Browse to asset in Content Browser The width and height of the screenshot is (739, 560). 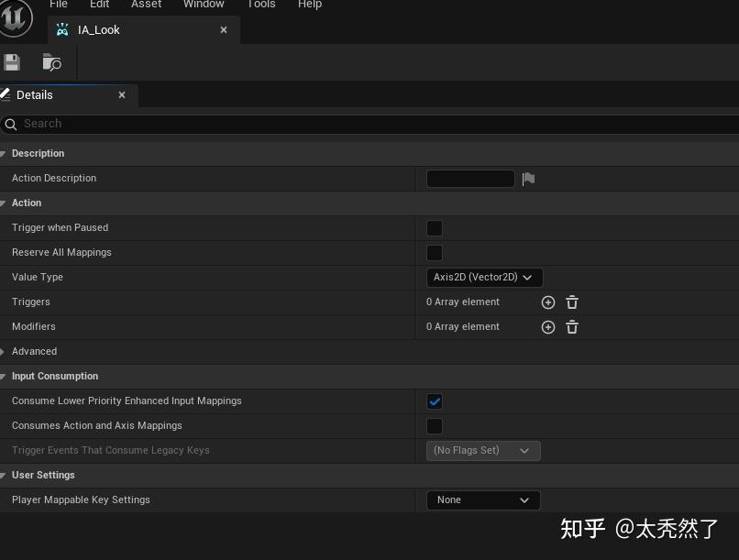pos(50,61)
